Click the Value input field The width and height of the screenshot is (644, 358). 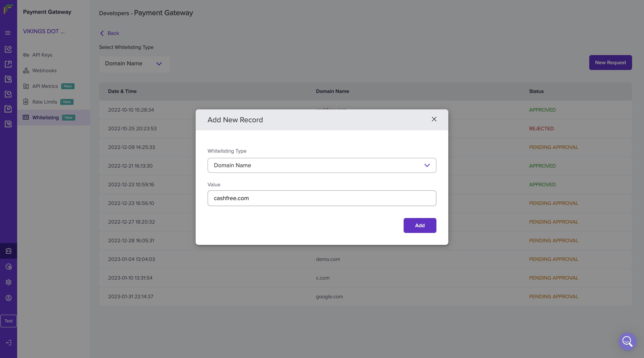click(x=322, y=198)
